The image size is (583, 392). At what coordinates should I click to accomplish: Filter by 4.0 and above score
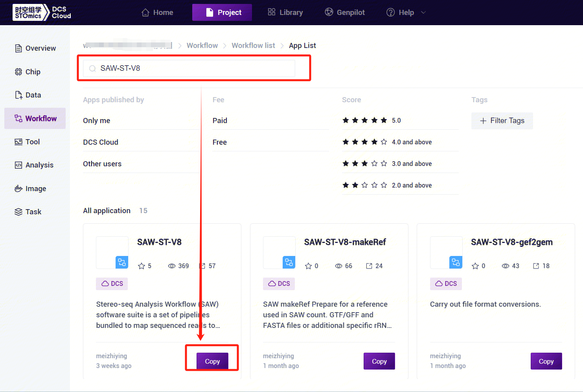(387, 142)
